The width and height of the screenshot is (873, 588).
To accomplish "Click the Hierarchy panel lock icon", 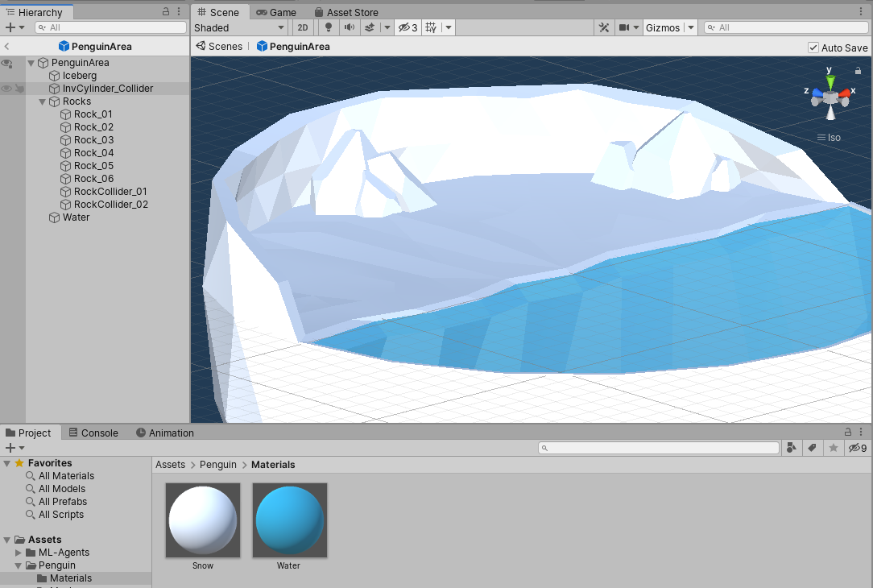I will point(166,12).
